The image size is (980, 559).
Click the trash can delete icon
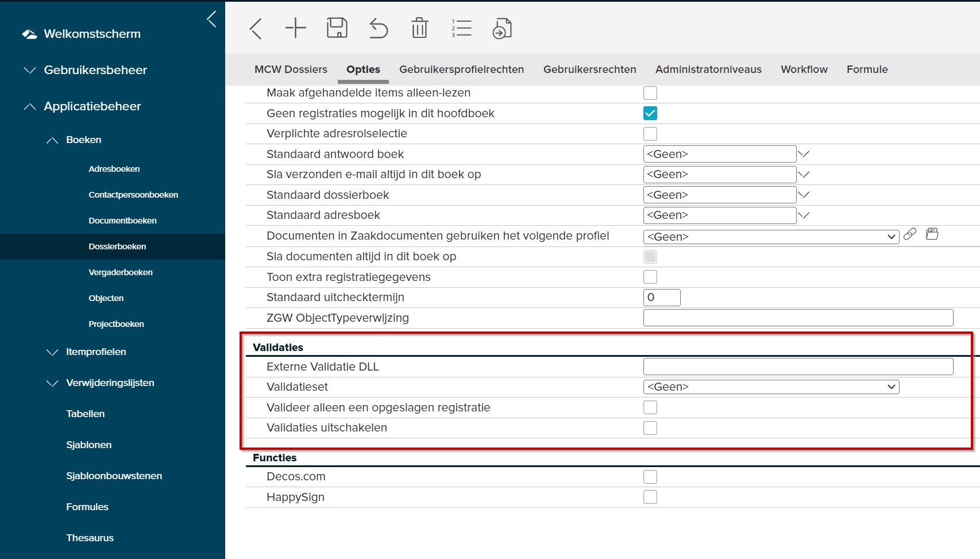tap(420, 28)
